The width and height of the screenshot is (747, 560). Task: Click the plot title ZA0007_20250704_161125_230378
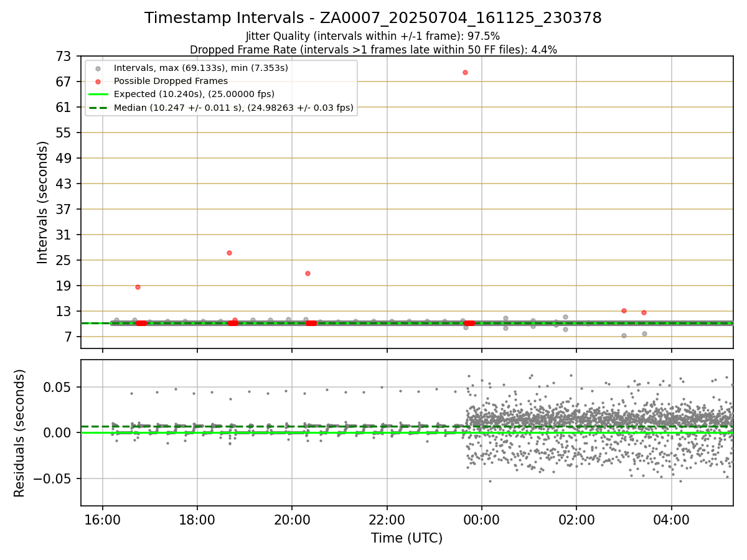(x=373, y=18)
